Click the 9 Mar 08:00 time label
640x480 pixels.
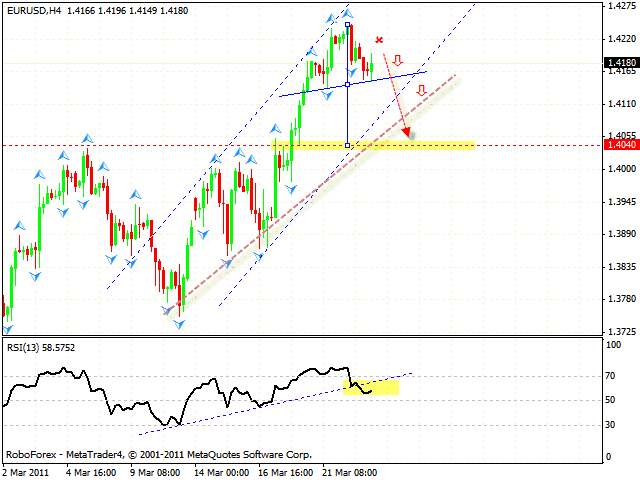(x=155, y=473)
